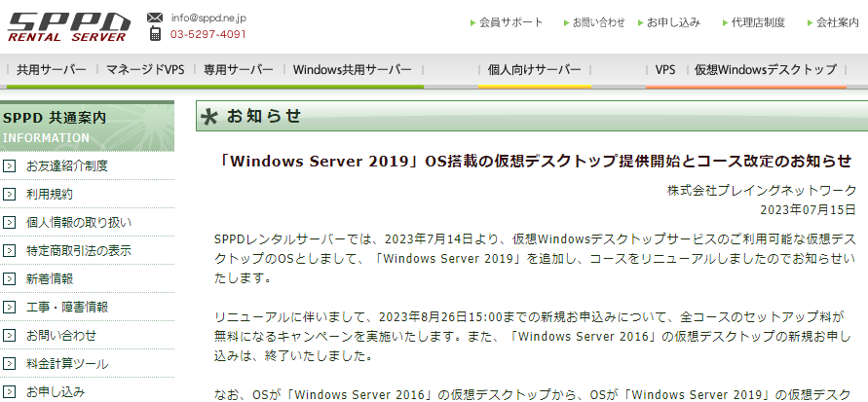Open the 共用サーバー menu
Screen dimensions: 868x402
[52, 70]
